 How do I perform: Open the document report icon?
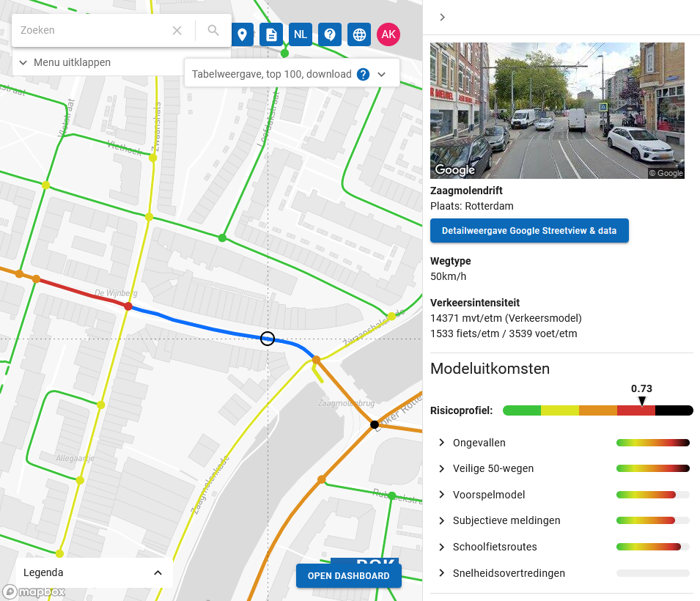(x=271, y=34)
